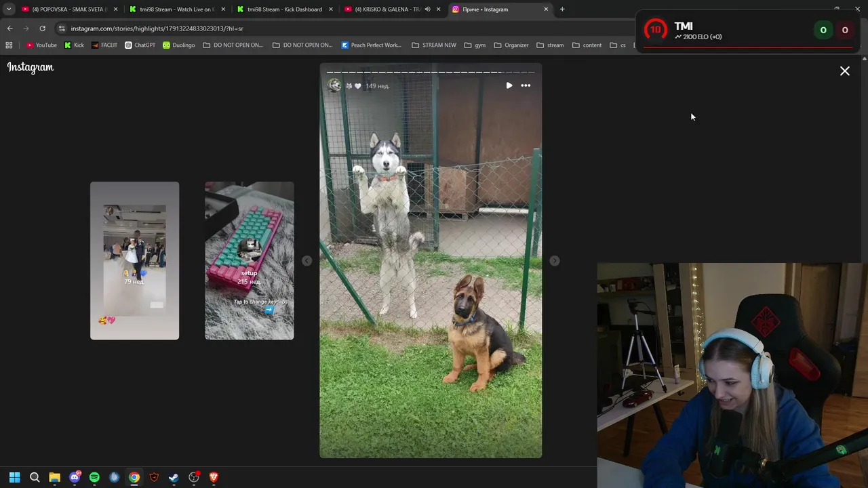Reload the current page
This screenshot has height=488, width=868.
(42, 28)
